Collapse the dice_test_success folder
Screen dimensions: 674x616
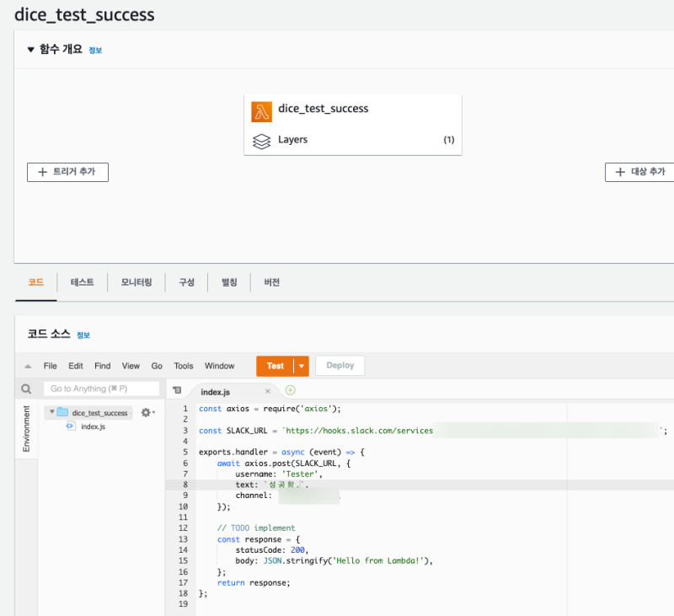pos(51,413)
